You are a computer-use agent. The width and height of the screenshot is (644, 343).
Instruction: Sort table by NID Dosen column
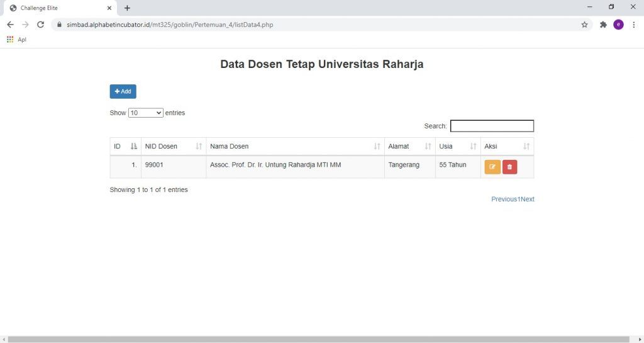pyautogui.click(x=173, y=146)
